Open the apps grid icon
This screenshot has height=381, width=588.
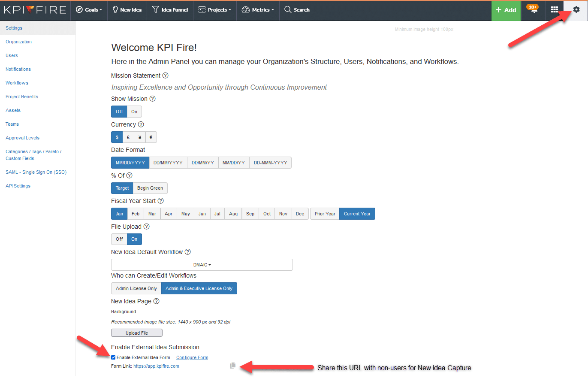pos(555,10)
